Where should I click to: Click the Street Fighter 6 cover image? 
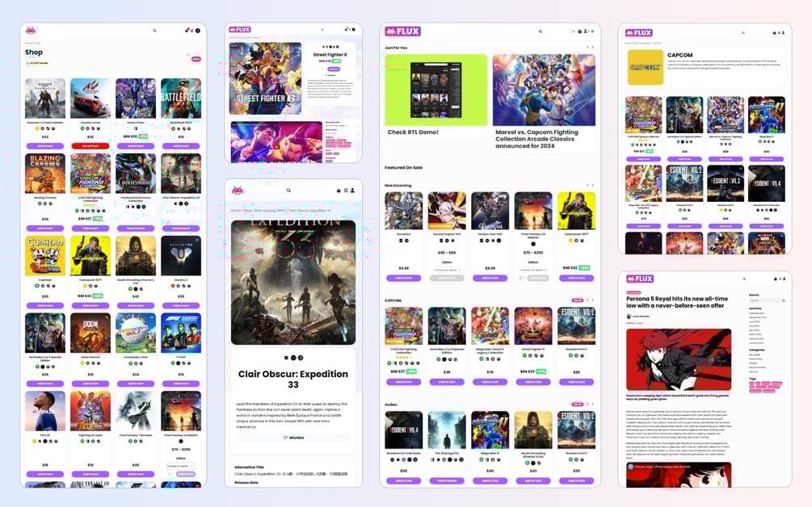pyautogui.click(x=265, y=78)
